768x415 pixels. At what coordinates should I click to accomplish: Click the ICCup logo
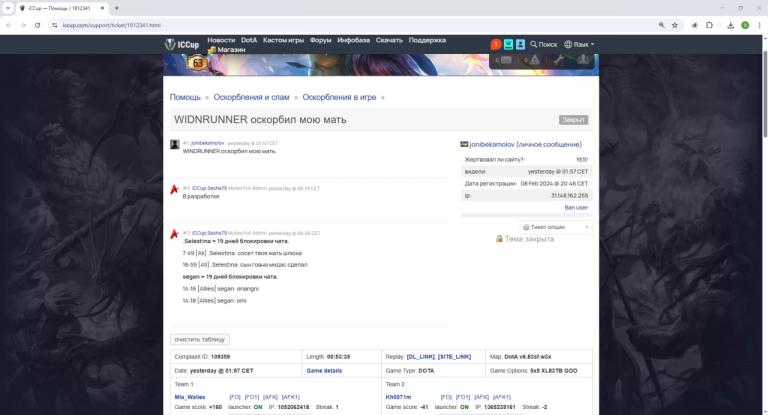click(182, 45)
